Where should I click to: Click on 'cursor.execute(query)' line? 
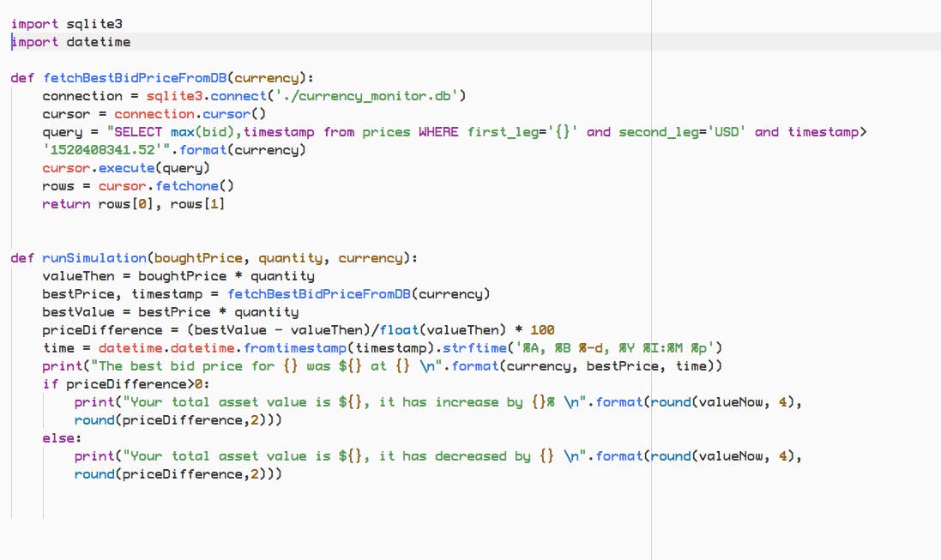click(x=126, y=167)
